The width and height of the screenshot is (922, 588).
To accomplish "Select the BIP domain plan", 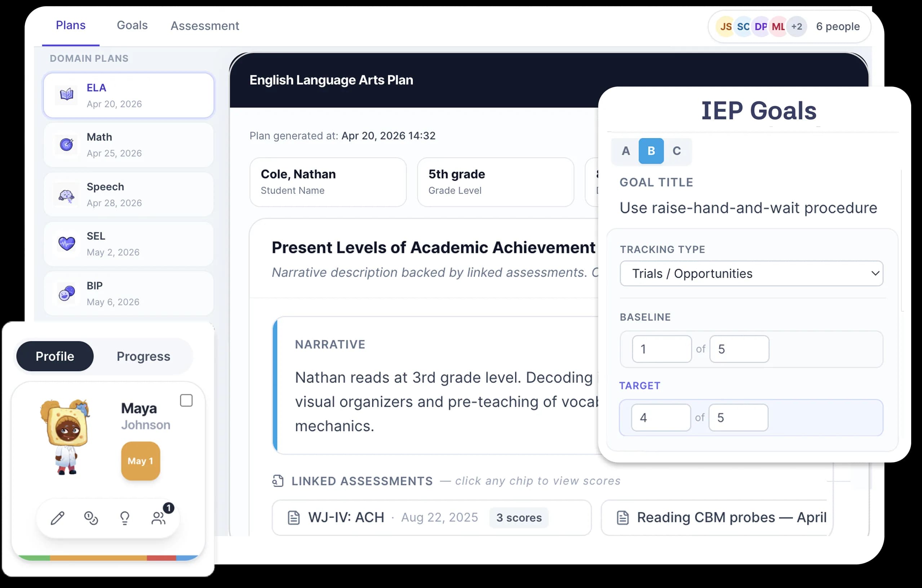I will (x=128, y=293).
